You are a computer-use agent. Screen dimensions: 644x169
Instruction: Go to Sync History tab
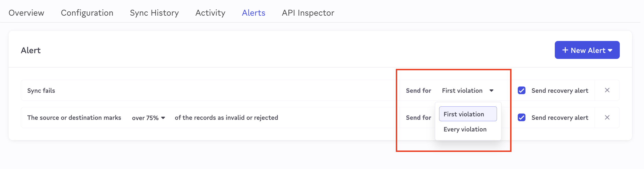154,13
